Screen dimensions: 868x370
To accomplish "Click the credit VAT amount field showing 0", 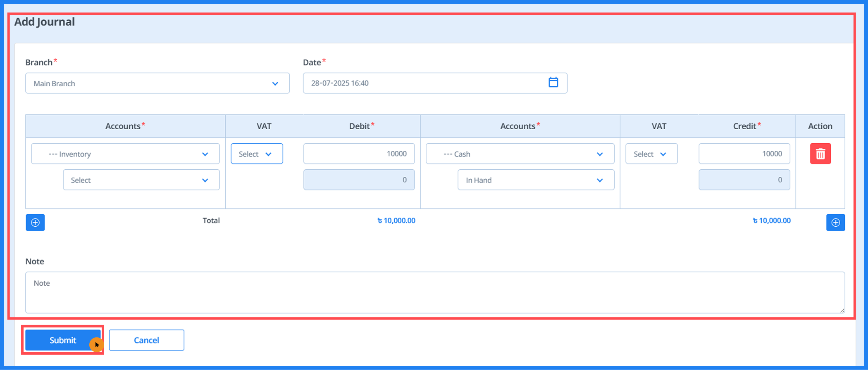I will point(744,180).
